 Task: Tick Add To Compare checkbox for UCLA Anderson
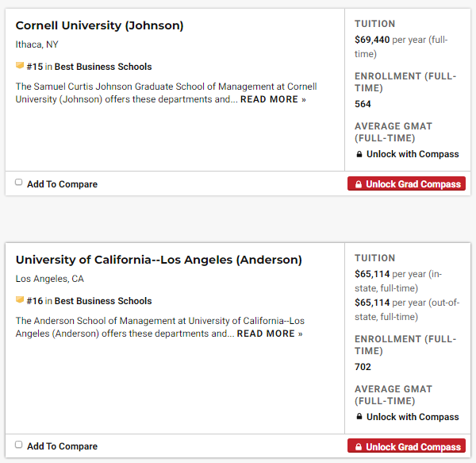(x=19, y=446)
